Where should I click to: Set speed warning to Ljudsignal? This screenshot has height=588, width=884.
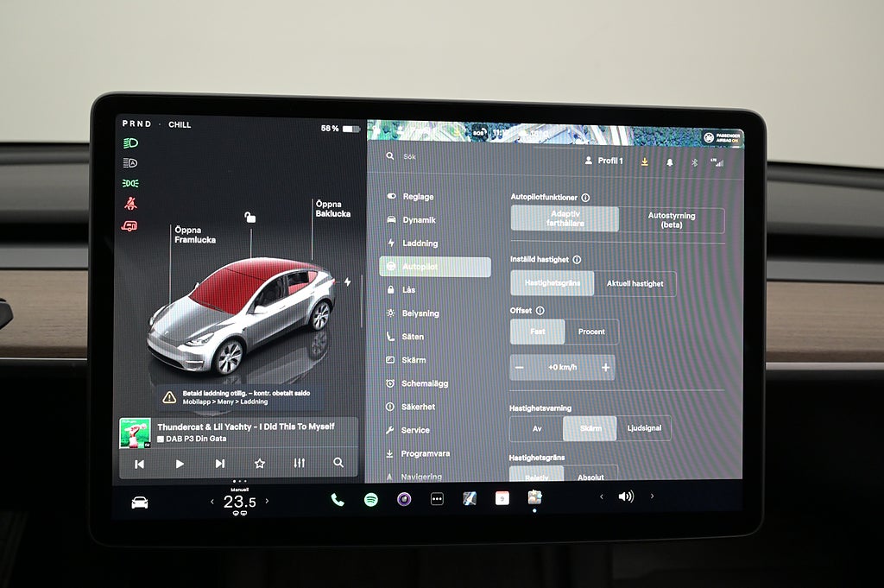pos(643,428)
